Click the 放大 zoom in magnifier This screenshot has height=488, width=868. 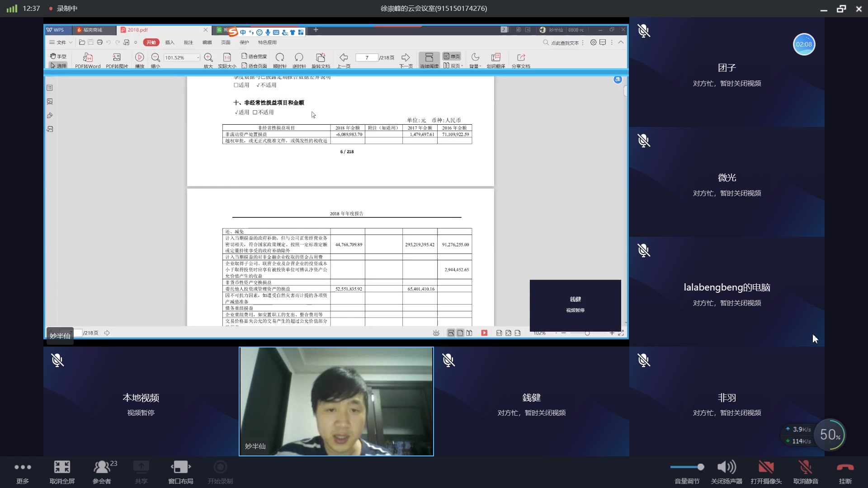click(208, 61)
